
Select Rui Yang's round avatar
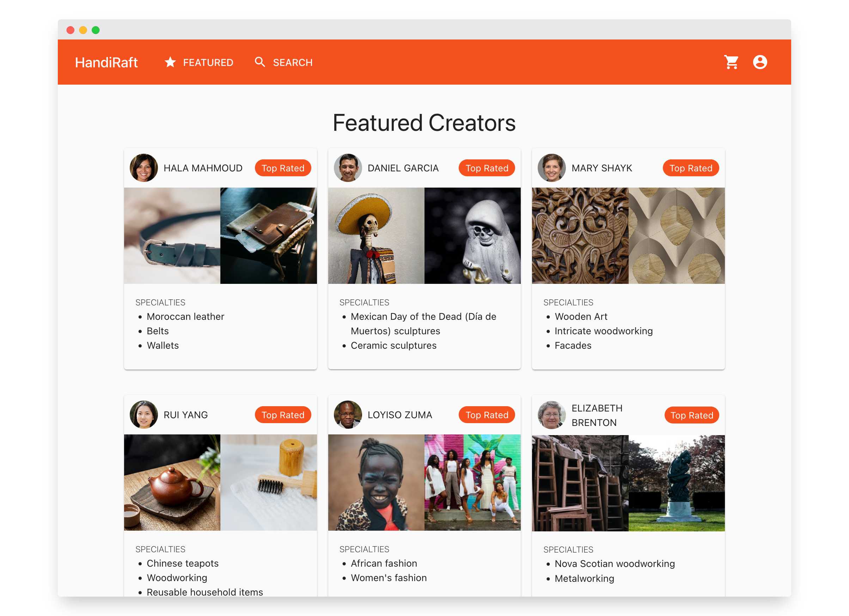pyautogui.click(x=144, y=415)
